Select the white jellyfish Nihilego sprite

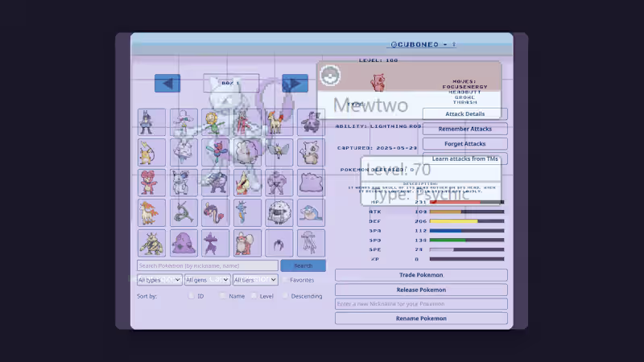pyautogui.click(x=311, y=244)
